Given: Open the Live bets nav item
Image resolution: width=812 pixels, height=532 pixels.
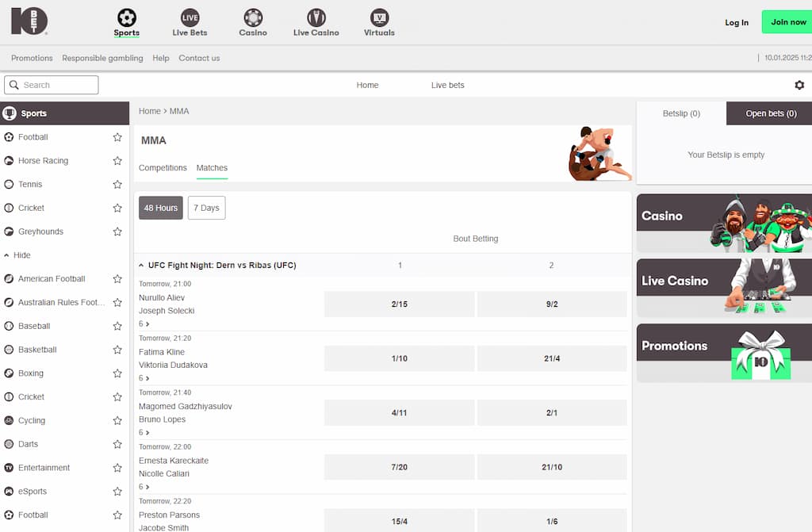Looking at the screenshot, I should (x=448, y=85).
